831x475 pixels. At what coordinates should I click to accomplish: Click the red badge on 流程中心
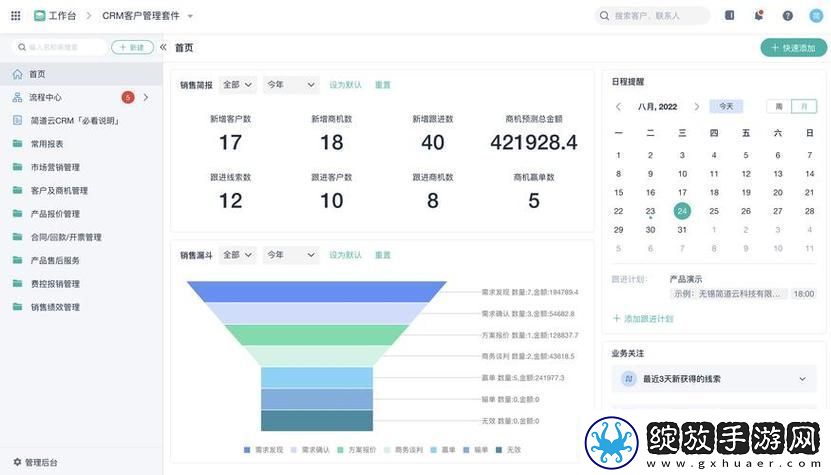coord(128,98)
